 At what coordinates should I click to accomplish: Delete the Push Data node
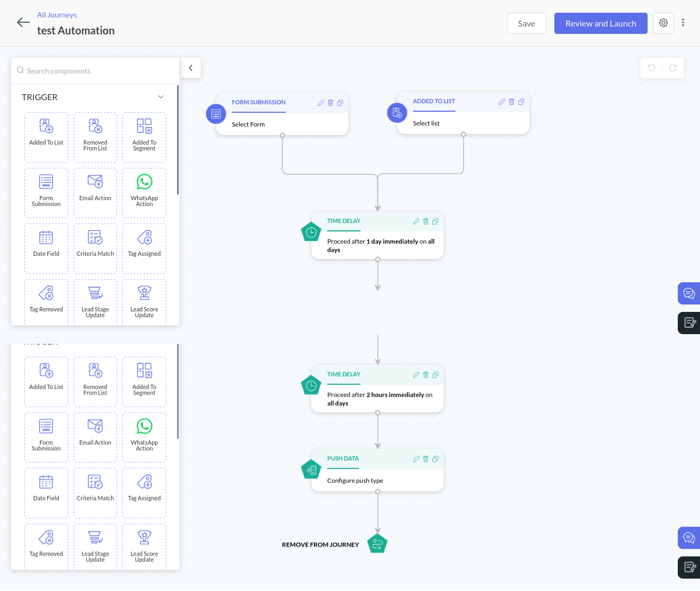[426, 459]
